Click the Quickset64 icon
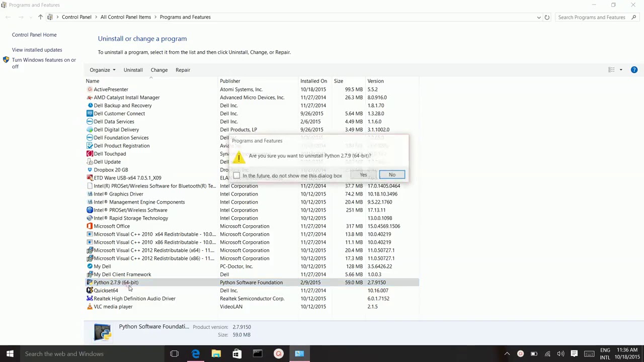Screen dimensions: 644x362 pos(90,291)
